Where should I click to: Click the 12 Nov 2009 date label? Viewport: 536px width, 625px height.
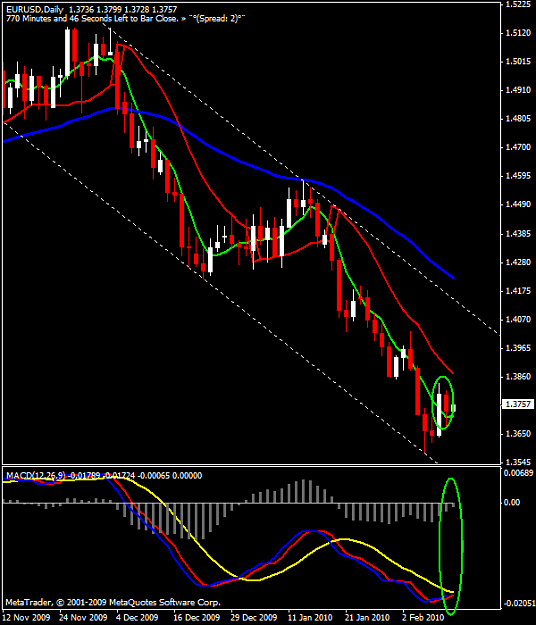point(27,617)
